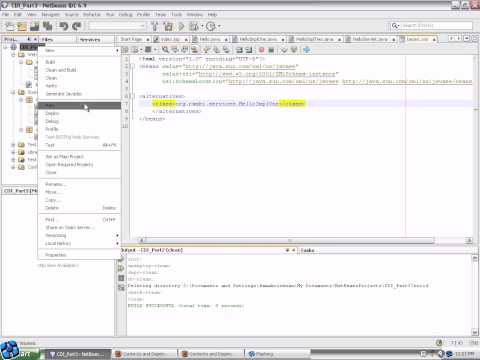Click the first Contexts and Depen... taskbar button

pyautogui.click(x=144, y=354)
